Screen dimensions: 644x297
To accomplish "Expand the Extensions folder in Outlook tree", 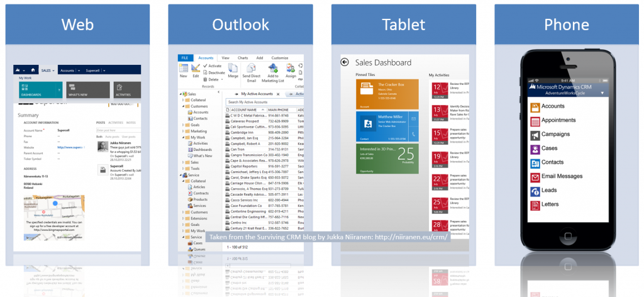I will coord(183,218).
